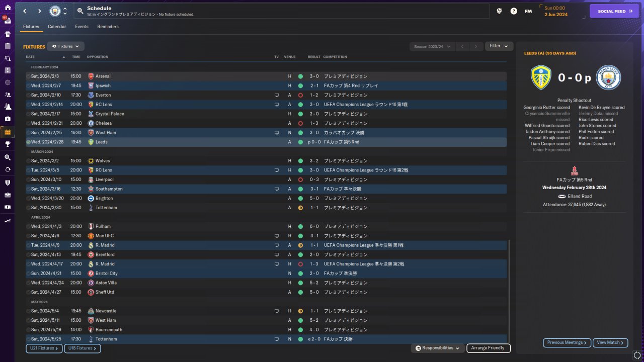Open the Training cones icon
Image resolution: width=644 pixels, height=362 pixels.
[x=8, y=107]
